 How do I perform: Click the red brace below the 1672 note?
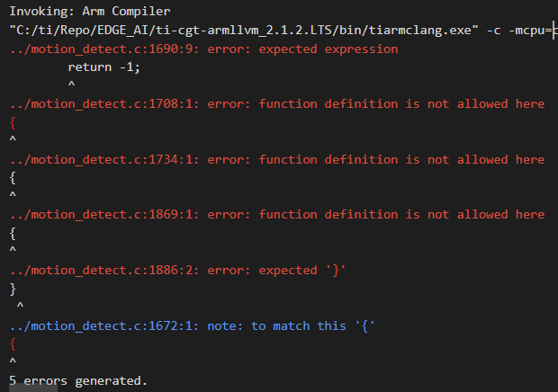point(13,343)
